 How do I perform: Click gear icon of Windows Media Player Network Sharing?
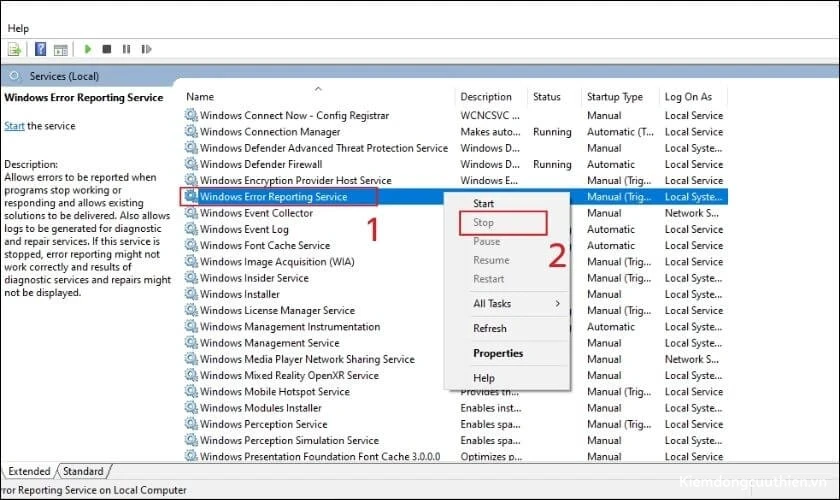(191, 359)
